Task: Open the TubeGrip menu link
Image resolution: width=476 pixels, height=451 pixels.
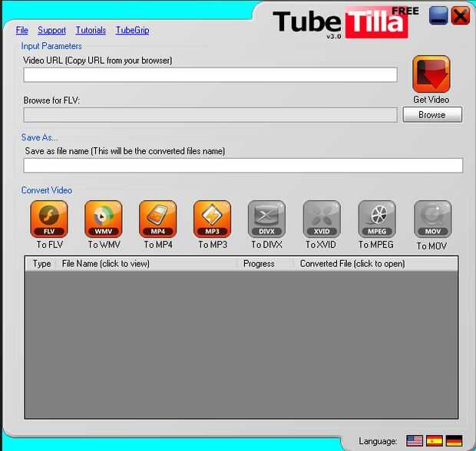Action: [x=132, y=30]
